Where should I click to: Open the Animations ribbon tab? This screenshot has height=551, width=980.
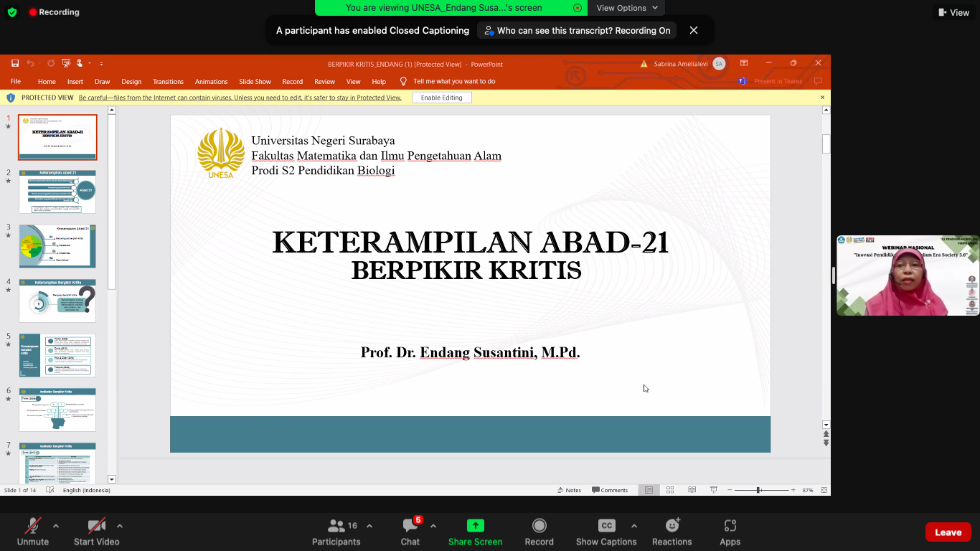(211, 82)
